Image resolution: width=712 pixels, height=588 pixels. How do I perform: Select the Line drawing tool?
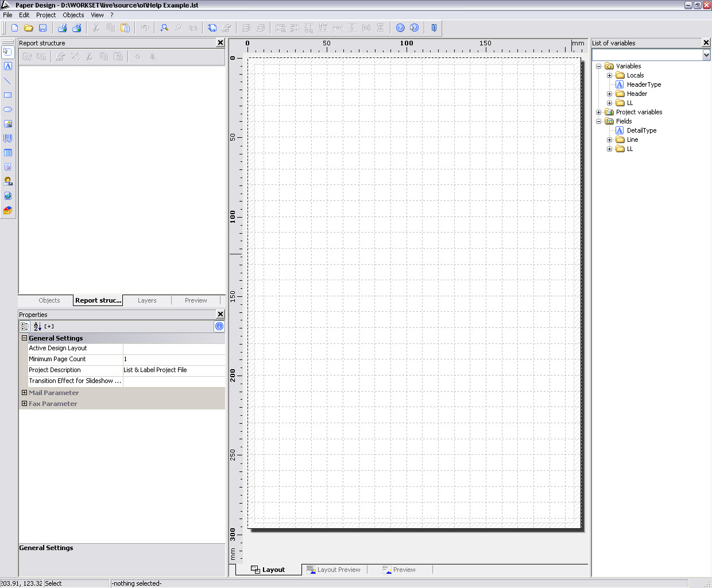click(7, 80)
